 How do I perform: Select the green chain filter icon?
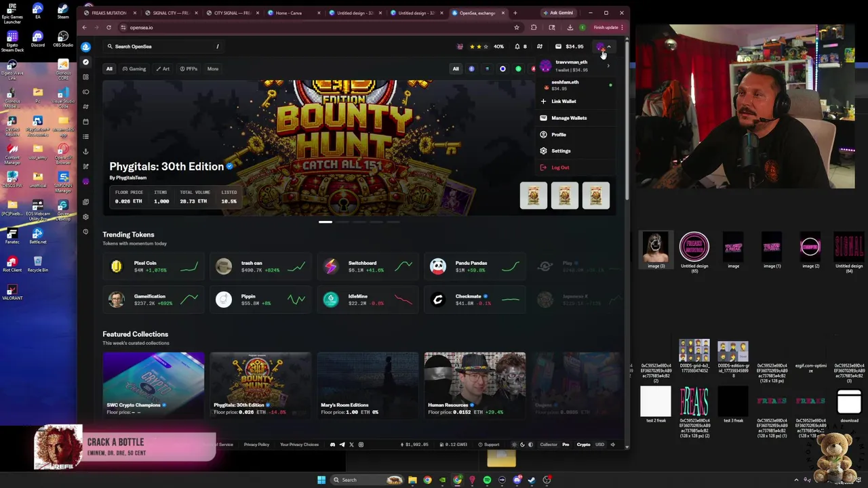click(518, 68)
